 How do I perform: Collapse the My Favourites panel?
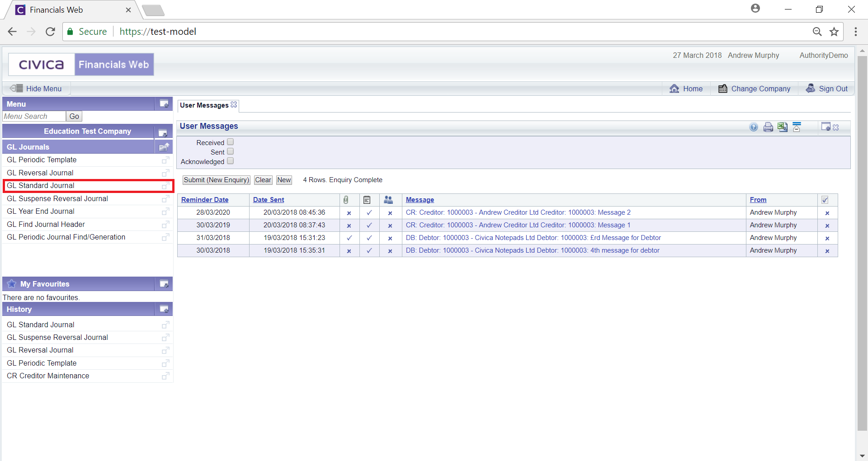(164, 284)
